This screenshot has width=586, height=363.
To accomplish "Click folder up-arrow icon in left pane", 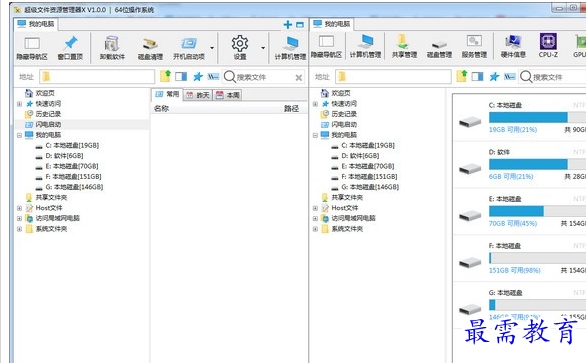I will (165, 76).
